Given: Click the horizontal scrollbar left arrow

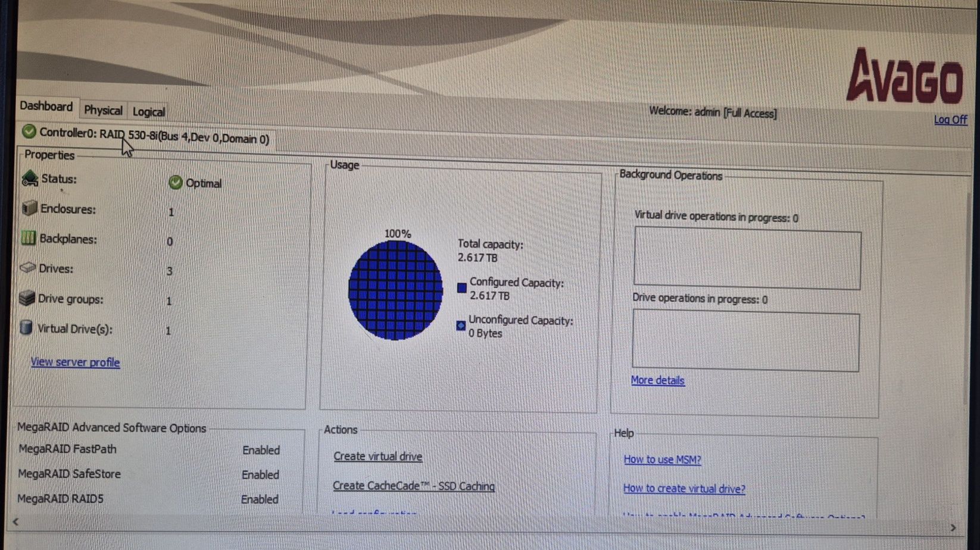Looking at the screenshot, I should pyautogui.click(x=16, y=522).
